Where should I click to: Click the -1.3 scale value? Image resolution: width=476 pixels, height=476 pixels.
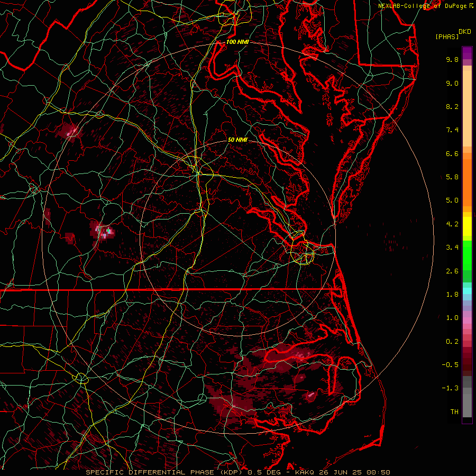point(450,389)
